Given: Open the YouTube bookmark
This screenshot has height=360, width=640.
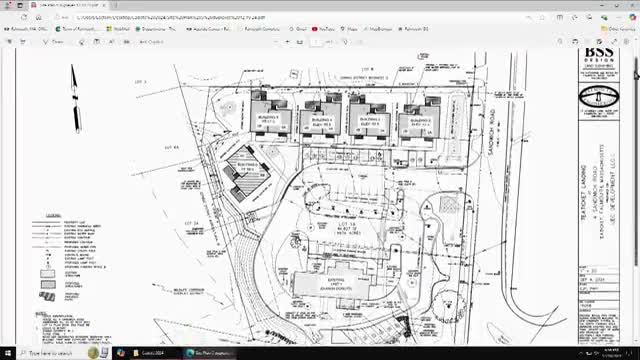Looking at the screenshot, I should pyautogui.click(x=323, y=29).
